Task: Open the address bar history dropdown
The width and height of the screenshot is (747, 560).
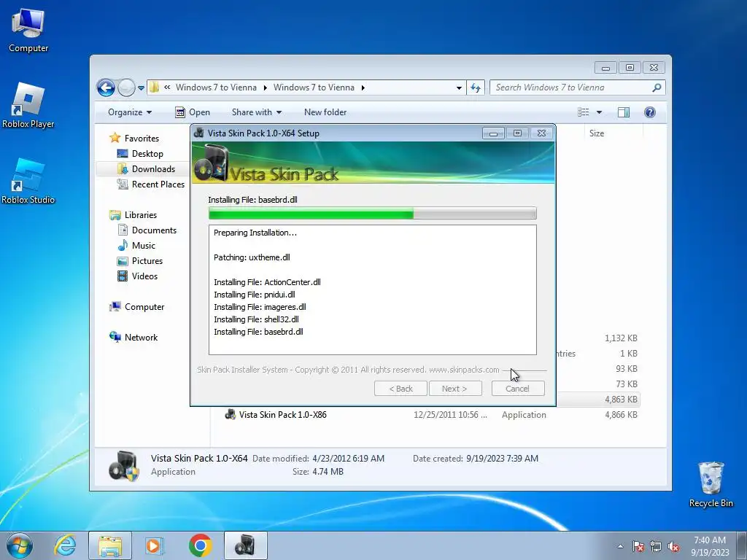Action: coord(459,88)
